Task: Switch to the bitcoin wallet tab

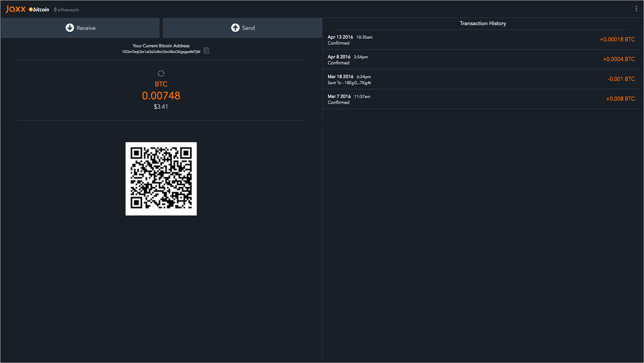Action: [39, 9]
